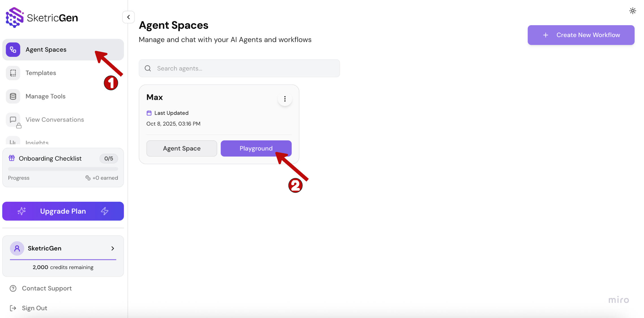Screen dimensions: 644x318
Task: Click the Onboarding Checklist gift icon
Action: point(12,158)
